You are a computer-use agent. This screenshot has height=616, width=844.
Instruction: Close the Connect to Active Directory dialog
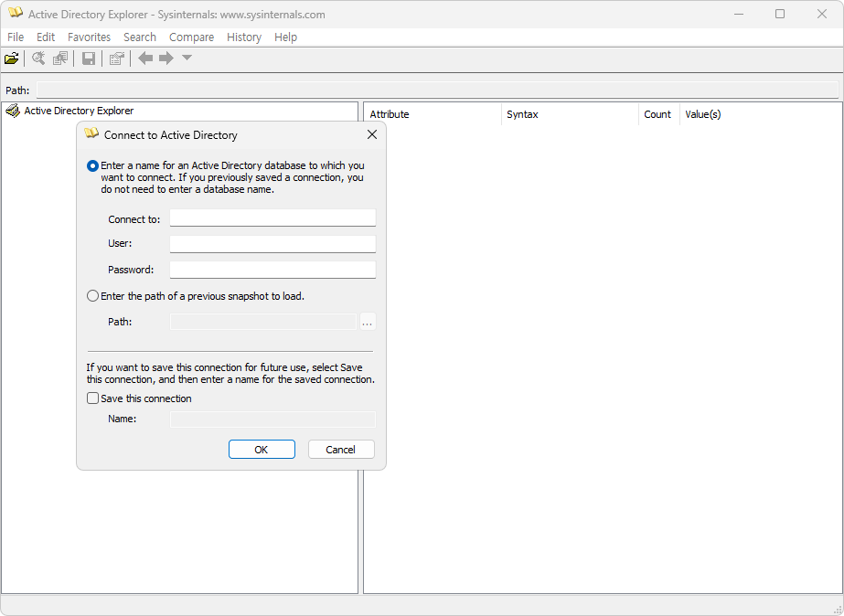(x=372, y=134)
